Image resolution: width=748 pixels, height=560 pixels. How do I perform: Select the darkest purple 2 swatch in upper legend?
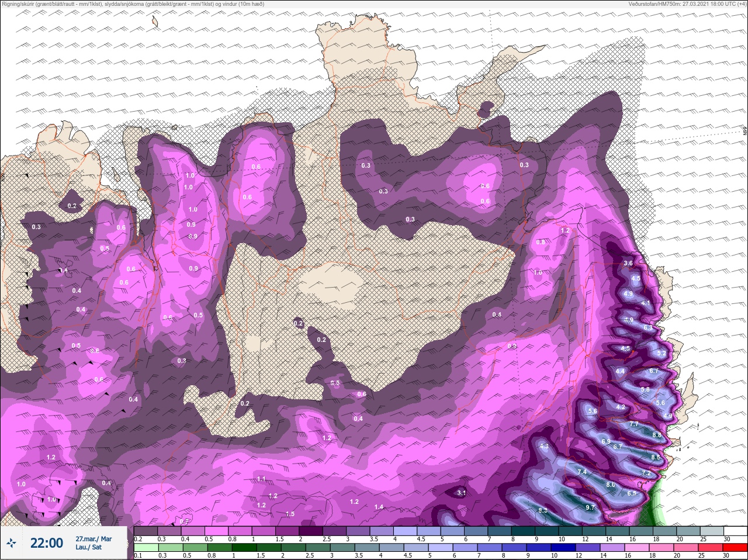coord(310,531)
